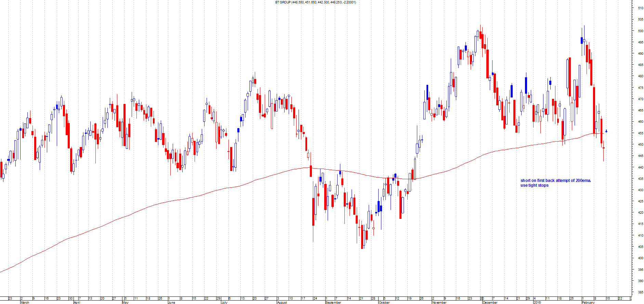Select the 'short on first back attempt' annotation
644x304 pixels.
coord(555,181)
